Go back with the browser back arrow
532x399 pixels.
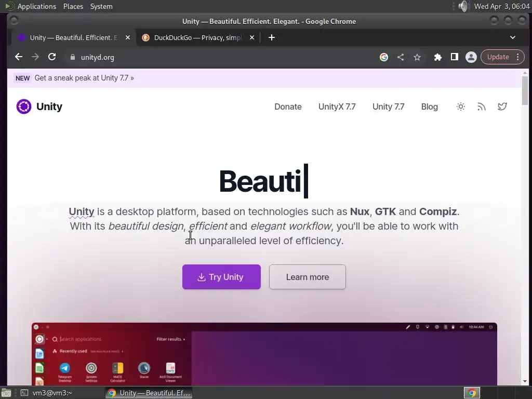point(19,57)
